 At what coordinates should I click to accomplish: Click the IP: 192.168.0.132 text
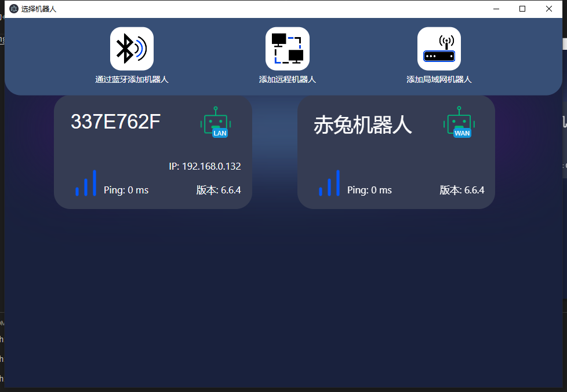205,166
